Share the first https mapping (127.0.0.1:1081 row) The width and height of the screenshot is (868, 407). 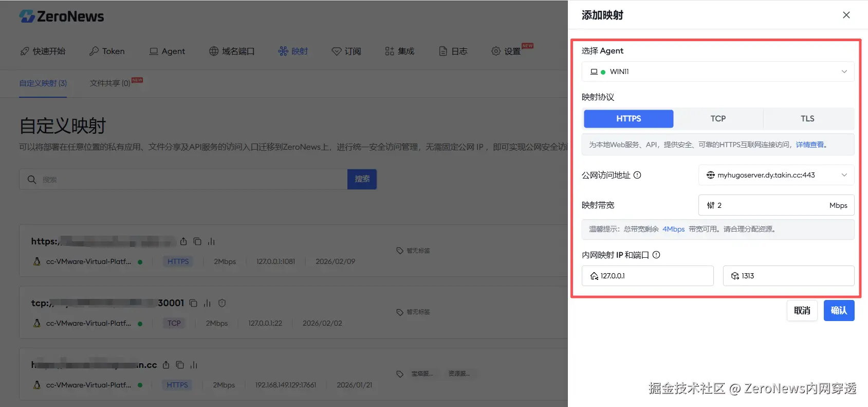pyautogui.click(x=183, y=241)
